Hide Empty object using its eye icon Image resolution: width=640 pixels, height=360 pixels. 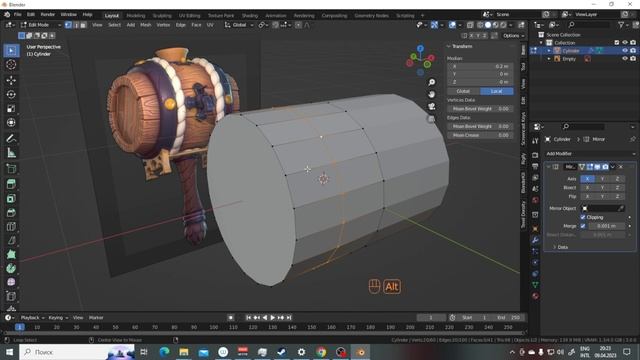pos(624,59)
